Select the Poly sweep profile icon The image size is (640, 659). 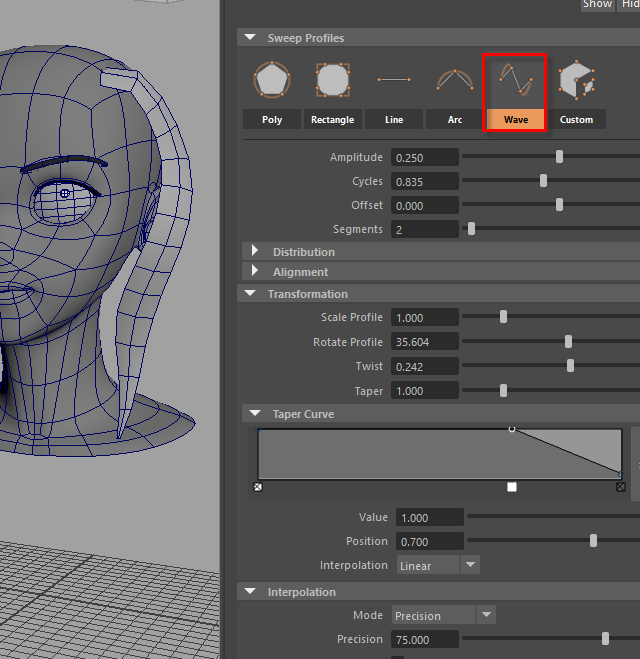(272, 79)
